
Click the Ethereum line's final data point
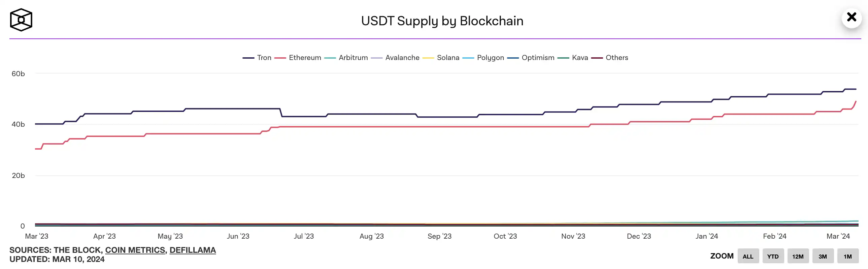tap(856, 101)
